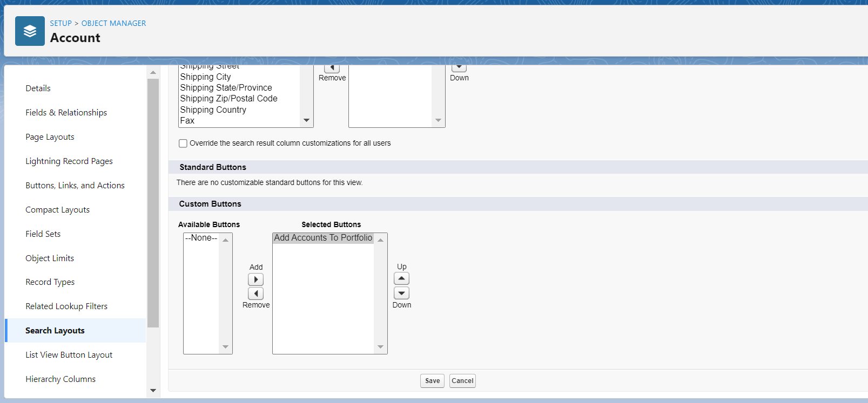Click sidebar scroll-up arrow

click(153, 72)
